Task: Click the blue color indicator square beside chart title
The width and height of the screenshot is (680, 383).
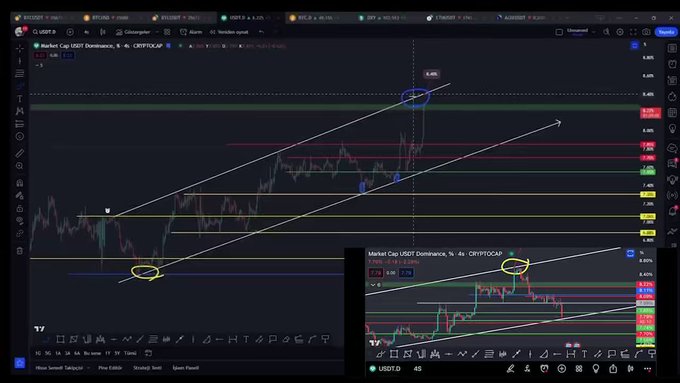Action: pos(169,46)
